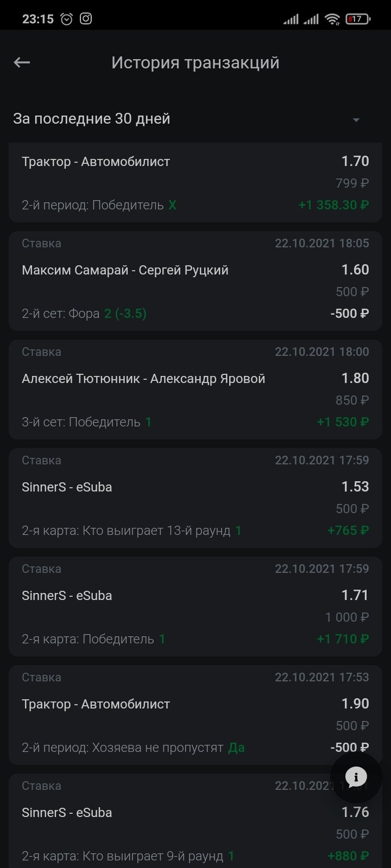Viewport: 391px width, 868px height.
Task: Tap the Wi-Fi status icon
Action: pos(332,19)
